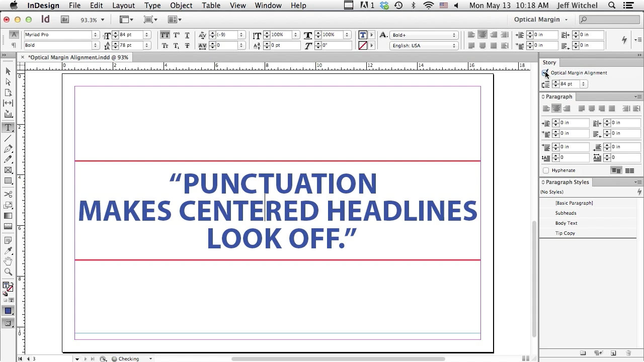Screen dimensions: 644x362
Task: Select the Selection tool
Action: pyautogui.click(x=8, y=71)
